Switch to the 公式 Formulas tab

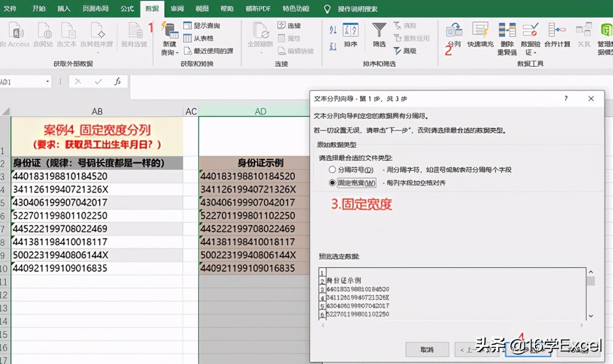[127, 8]
